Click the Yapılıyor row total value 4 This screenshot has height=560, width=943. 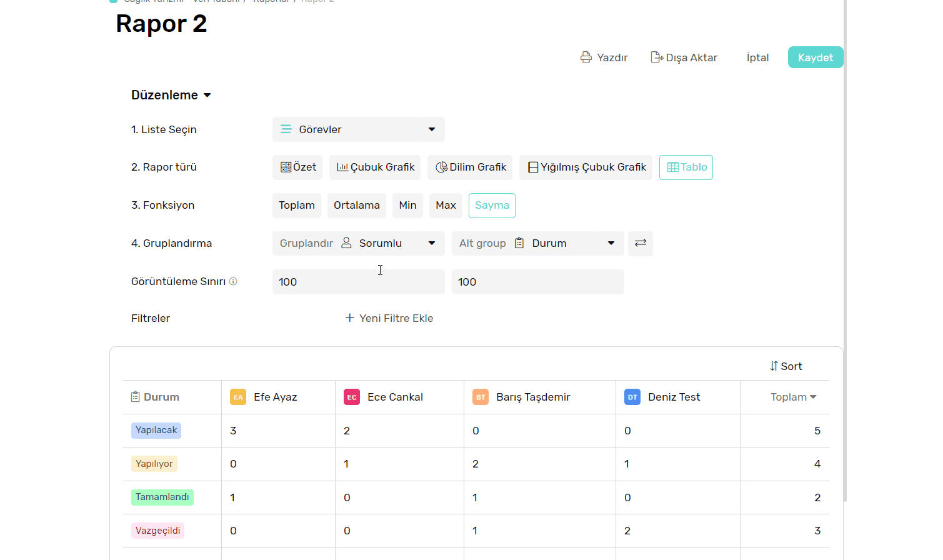click(x=817, y=464)
